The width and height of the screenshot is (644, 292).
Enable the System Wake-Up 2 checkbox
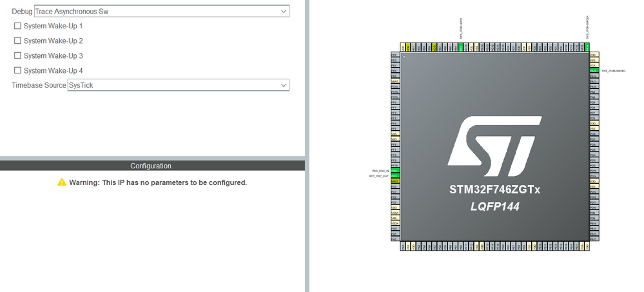(x=17, y=41)
